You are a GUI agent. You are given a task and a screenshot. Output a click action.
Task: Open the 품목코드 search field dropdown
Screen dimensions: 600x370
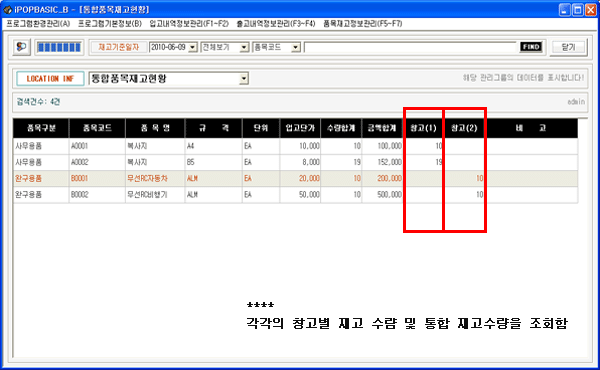click(x=296, y=47)
